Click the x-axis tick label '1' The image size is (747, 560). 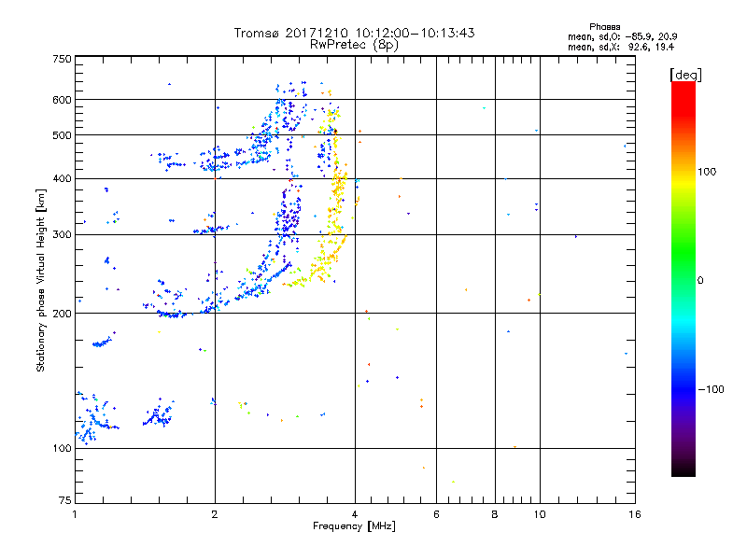click(x=75, y=514)
